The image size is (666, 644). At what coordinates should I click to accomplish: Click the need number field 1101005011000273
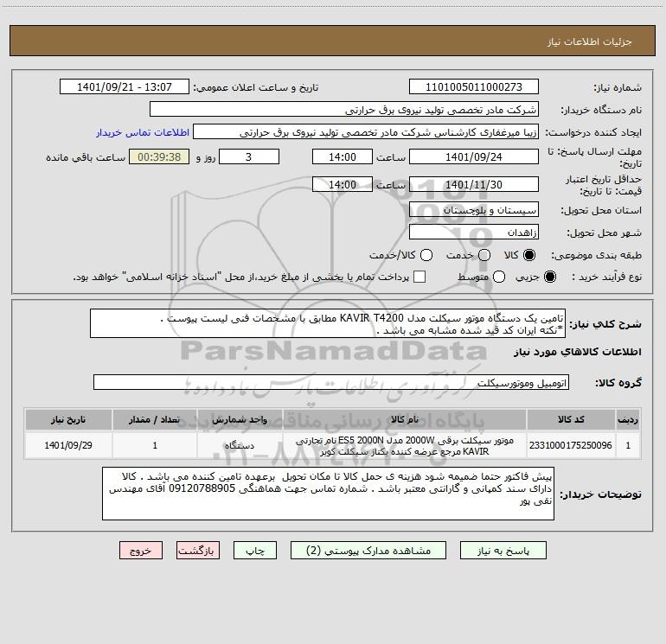474,87
